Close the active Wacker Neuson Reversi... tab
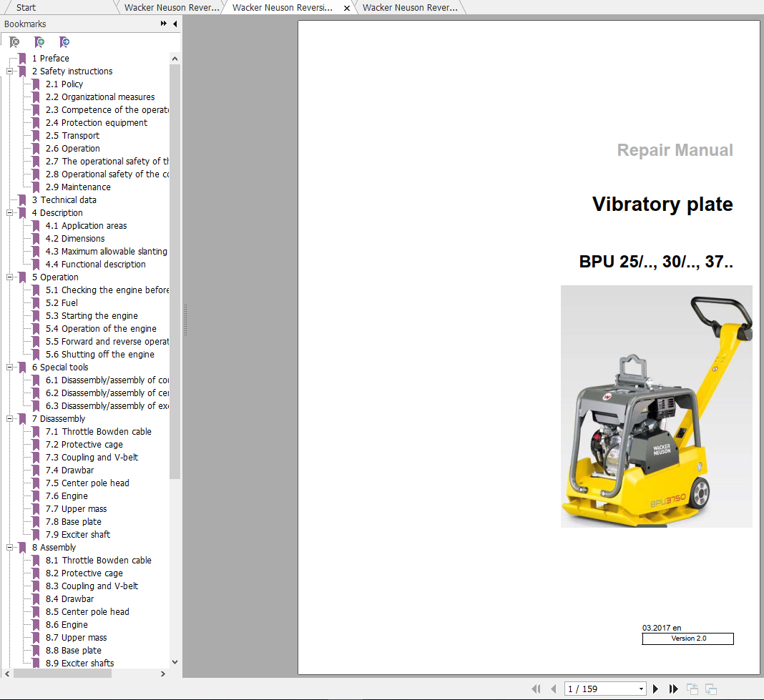Screen dimensions: 764x700 (347, 8)
